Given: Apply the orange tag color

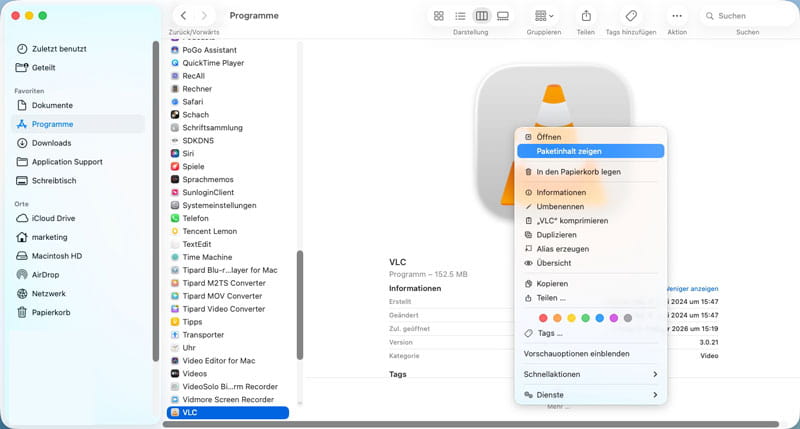Looking at the screenshot, I should point(557,318).
